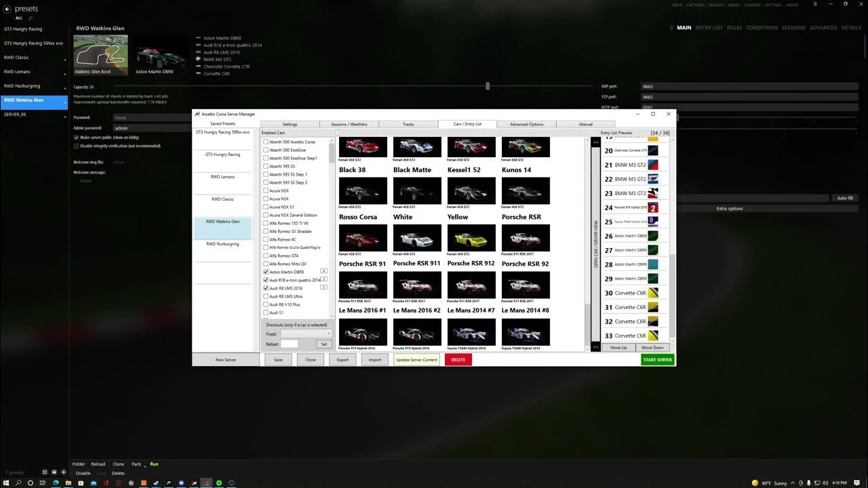Select the Kunos 14 skin thumbnail
This screenshot has height=488, width=868.
(x=526, y=190)
